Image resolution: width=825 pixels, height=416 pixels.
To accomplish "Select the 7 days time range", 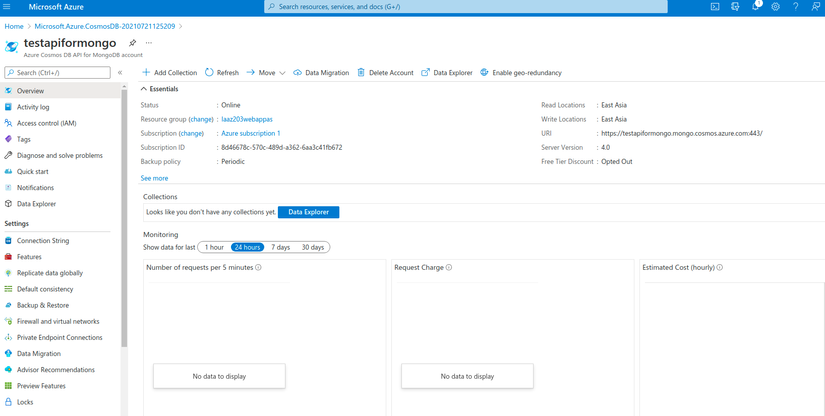I will [x=280, y=247].
